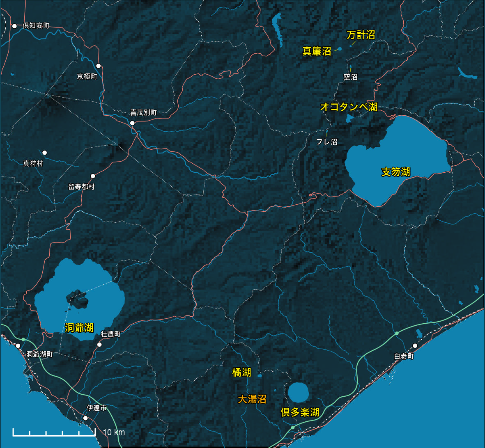Click the 京極町 town marker dot
The height and width of the screenshot is (448, 485).
pos(99,66)
